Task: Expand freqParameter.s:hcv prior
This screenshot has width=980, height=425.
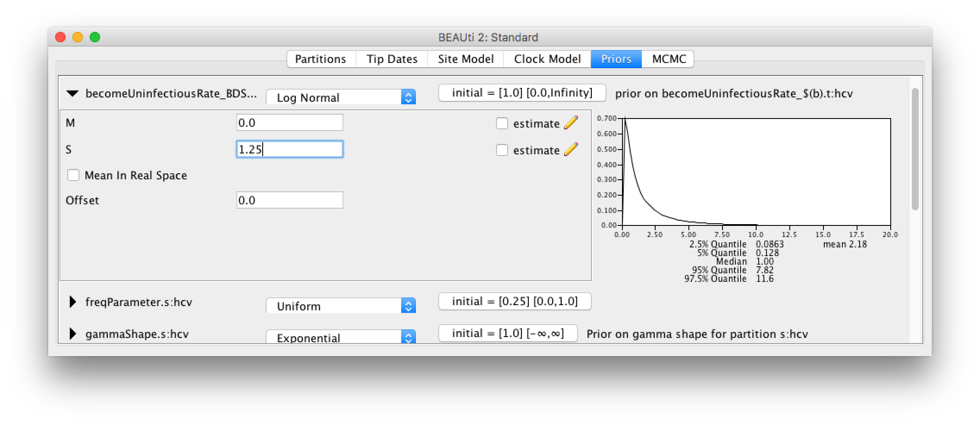Action: coord(72,302)
